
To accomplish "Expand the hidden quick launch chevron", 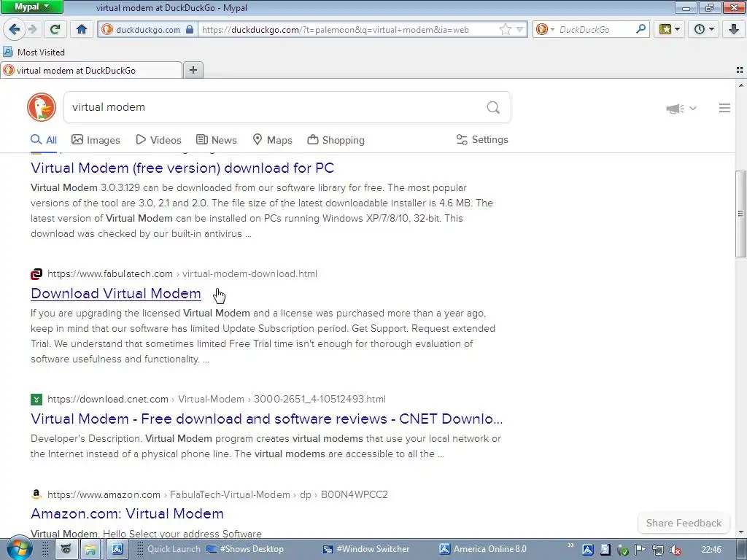I will click(x=570, y=545).
